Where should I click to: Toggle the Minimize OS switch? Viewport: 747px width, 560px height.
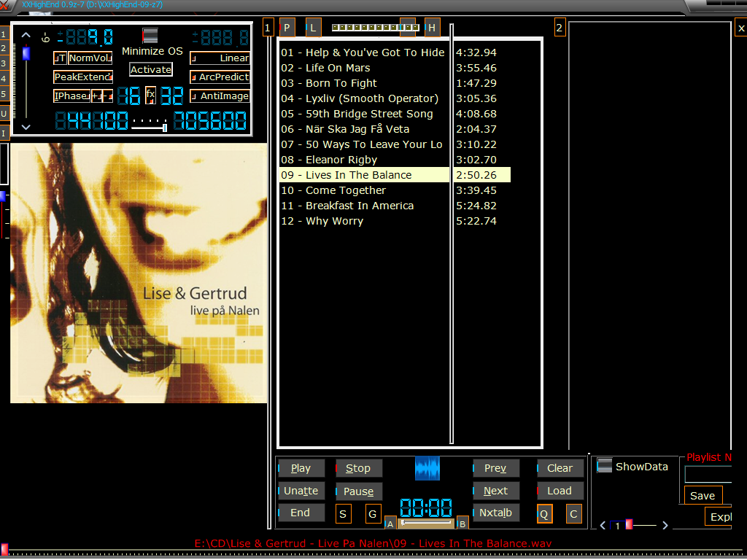coord(150,36)
